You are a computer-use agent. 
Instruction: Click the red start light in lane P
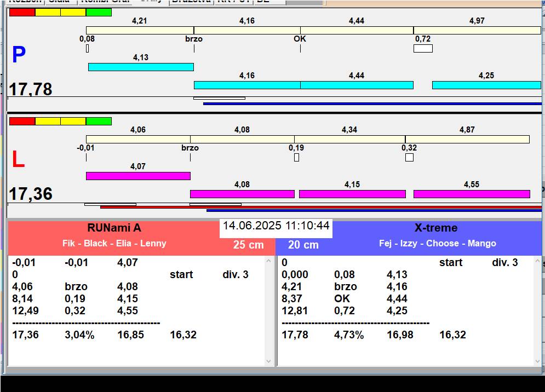(x=22, y=12)
